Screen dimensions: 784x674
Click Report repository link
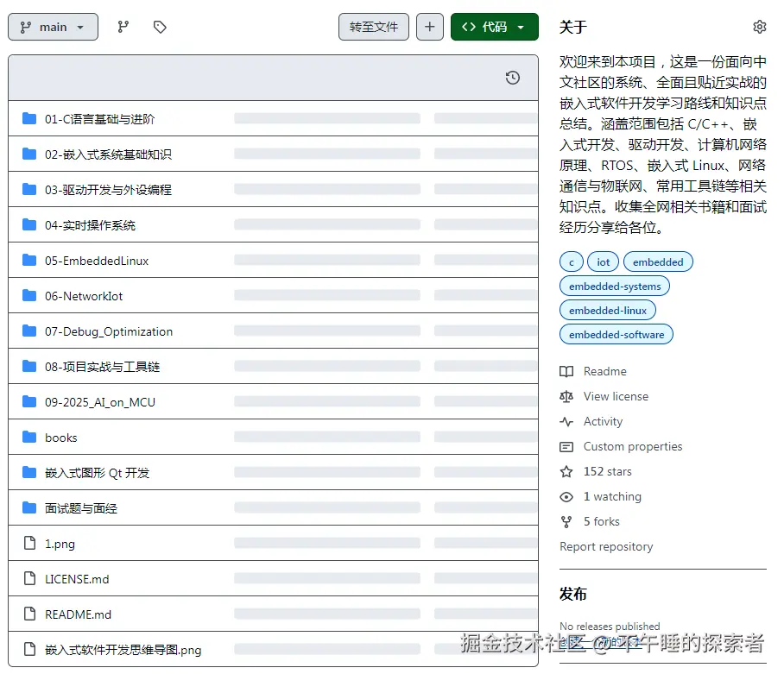click(606, 547)
